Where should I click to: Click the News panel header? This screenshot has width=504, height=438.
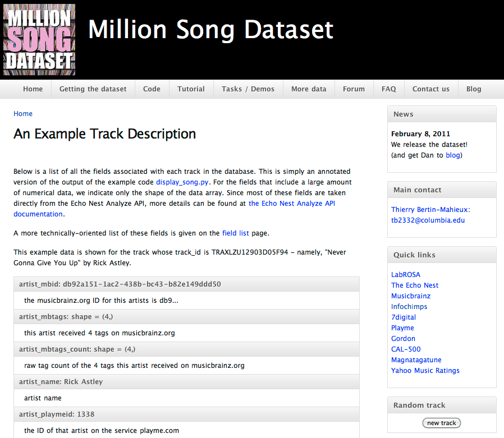[x=442, y=114]
